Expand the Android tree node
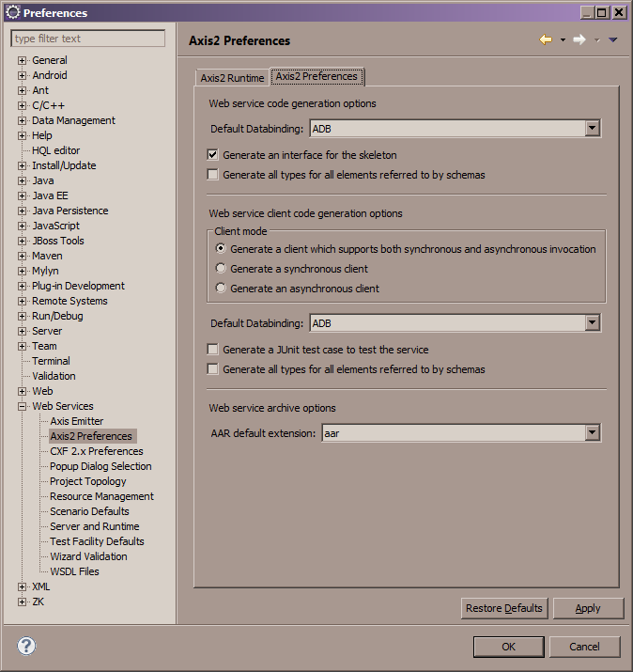The height and width of the screenshot is (672, 633). coord(22,75)
